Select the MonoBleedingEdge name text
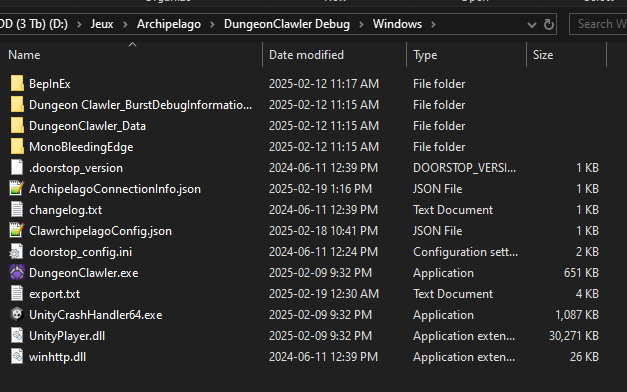 click(81, 147)
